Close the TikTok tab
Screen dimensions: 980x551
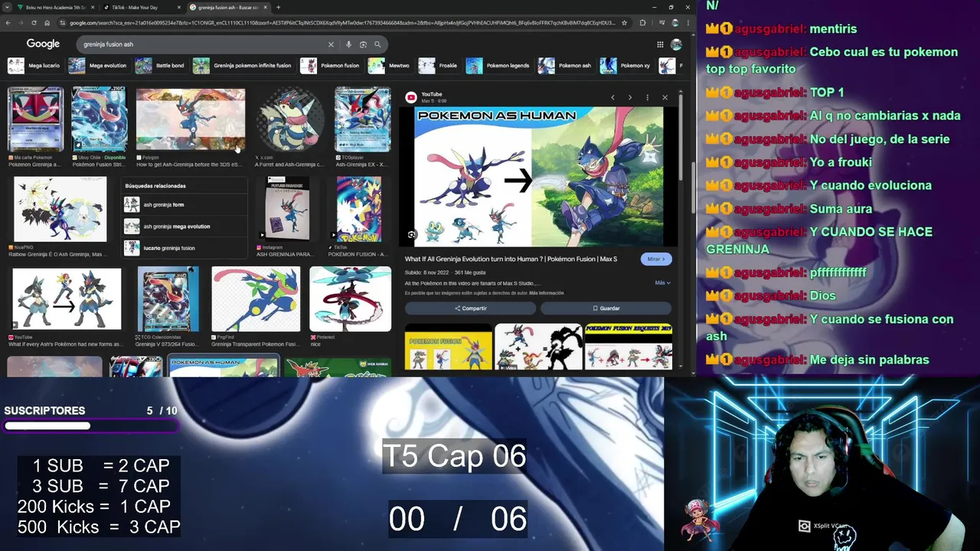[x=179, y=8]
